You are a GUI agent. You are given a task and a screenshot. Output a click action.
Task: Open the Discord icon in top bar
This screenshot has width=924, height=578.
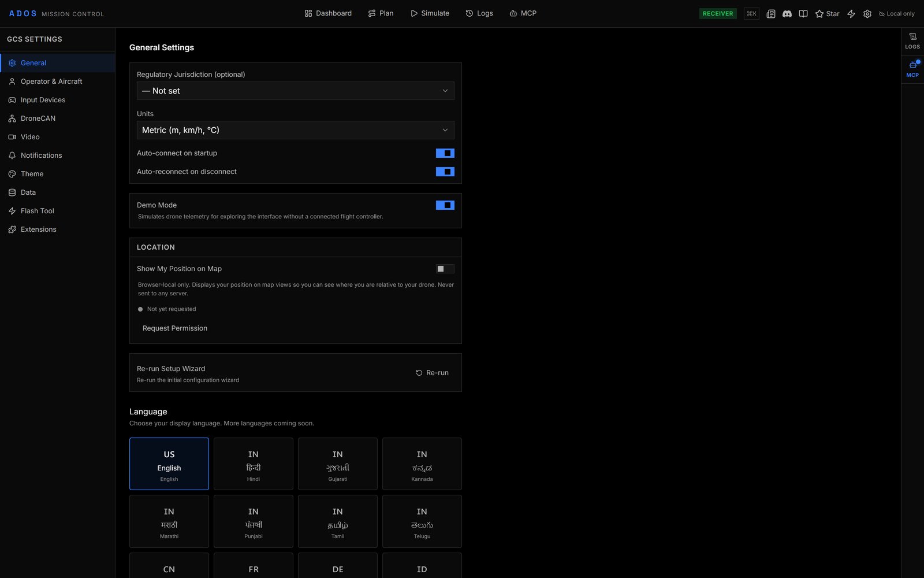coord(787,13)
